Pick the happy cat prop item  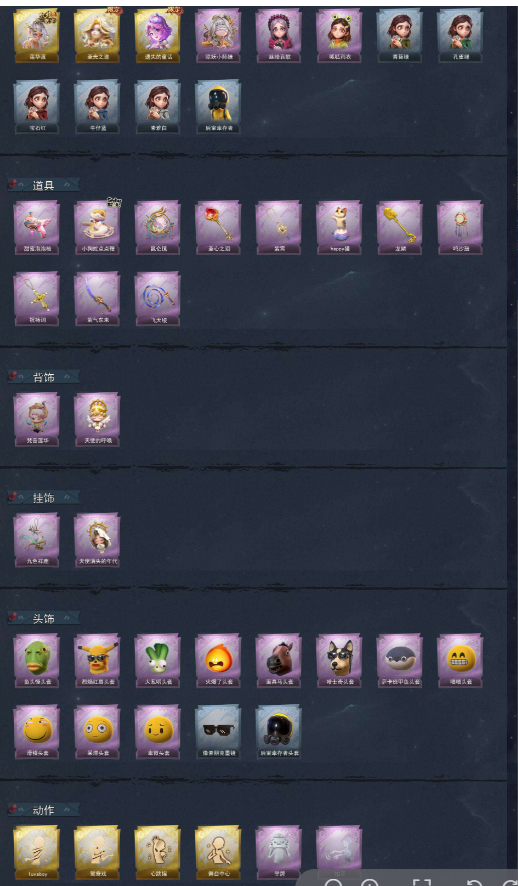point(339,227)
